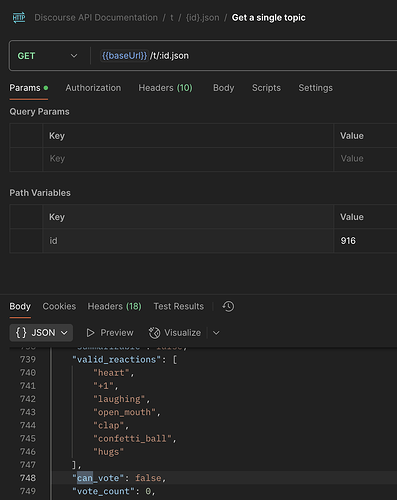Click the "valid_reactions" key on line 739
This screenshot has height=500, width=397.
click(x=117, y=360)
